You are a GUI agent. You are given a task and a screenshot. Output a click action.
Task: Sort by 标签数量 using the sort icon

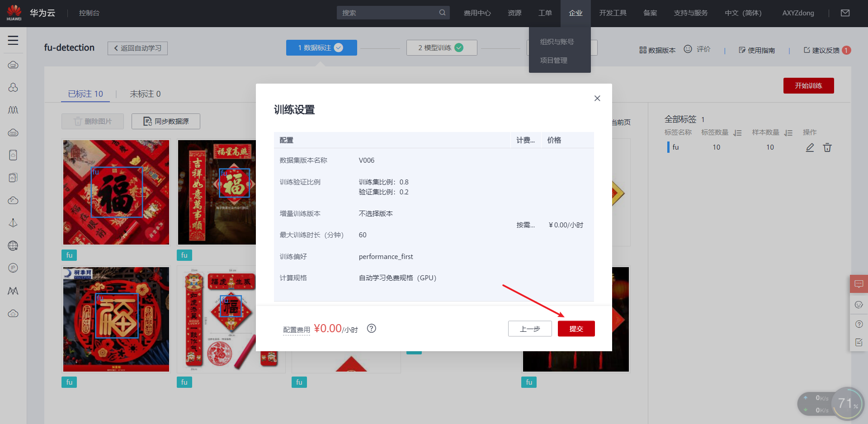click(737, 133)
